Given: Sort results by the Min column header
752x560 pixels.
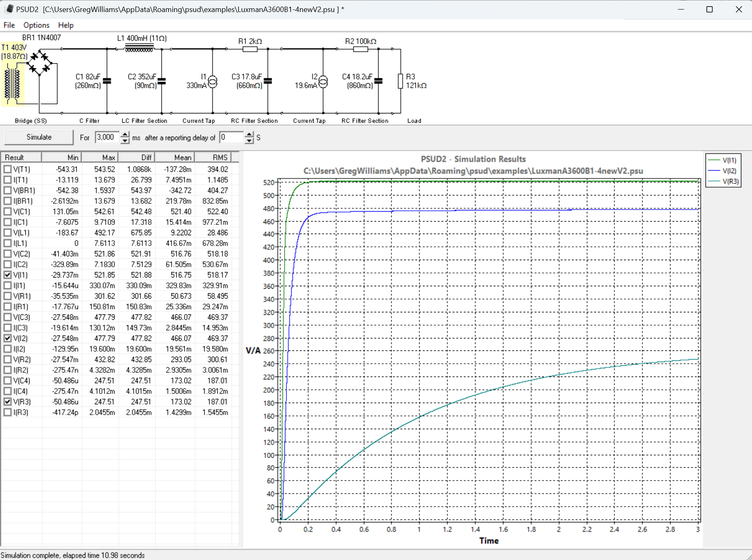Looking at the screenshot, I should 61,157.
